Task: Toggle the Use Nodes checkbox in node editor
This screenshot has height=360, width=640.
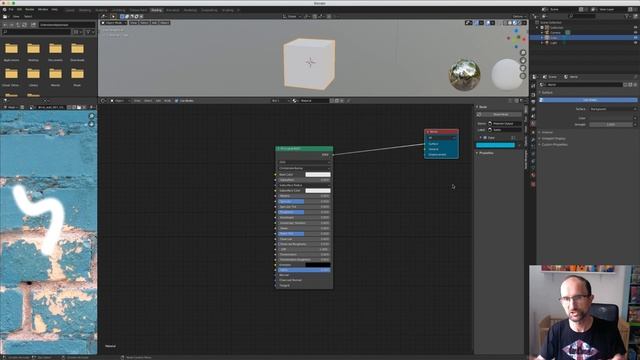Action: click(x=177, y=100)
